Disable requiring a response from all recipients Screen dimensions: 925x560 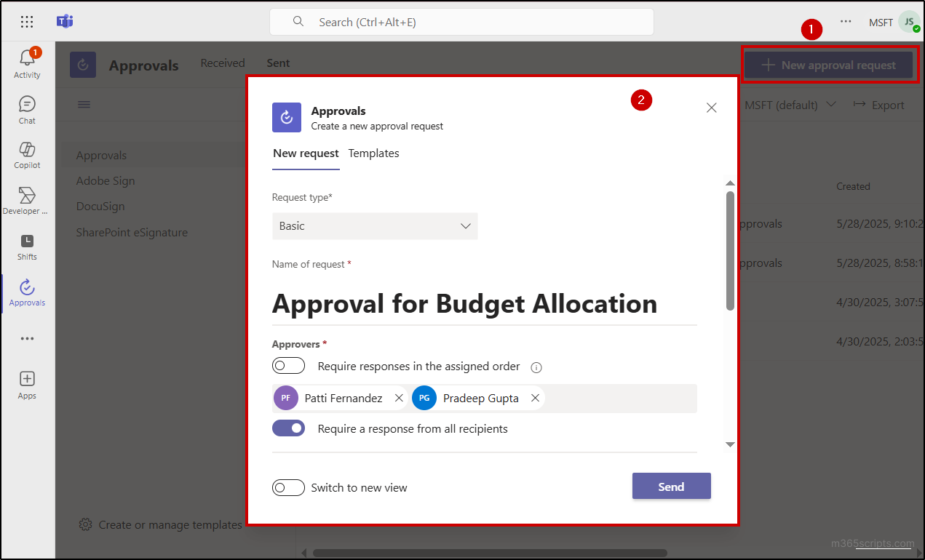tap(289, 428)
